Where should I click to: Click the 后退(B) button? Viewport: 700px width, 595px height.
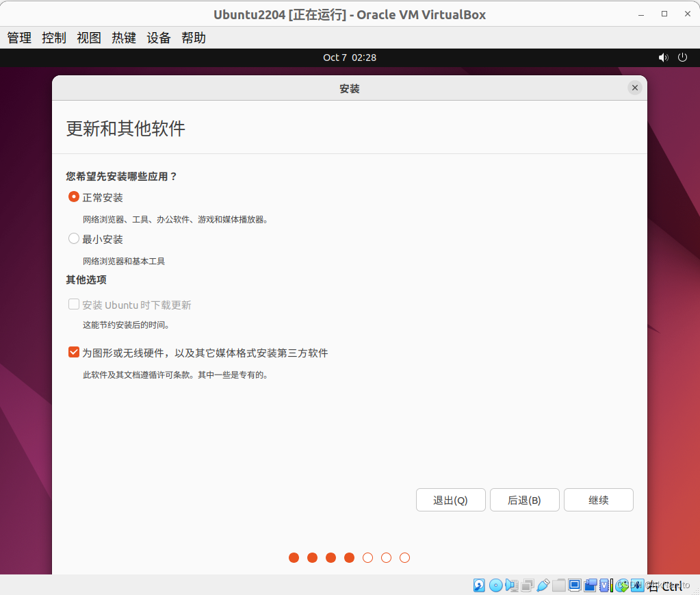(x=525, y=500)
